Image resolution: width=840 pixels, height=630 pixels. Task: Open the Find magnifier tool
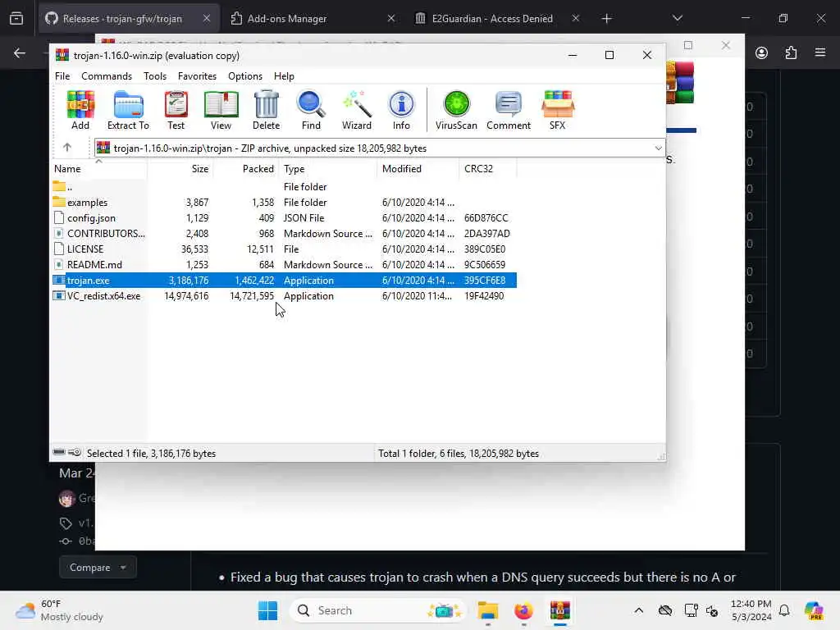(x=311, y=110)
